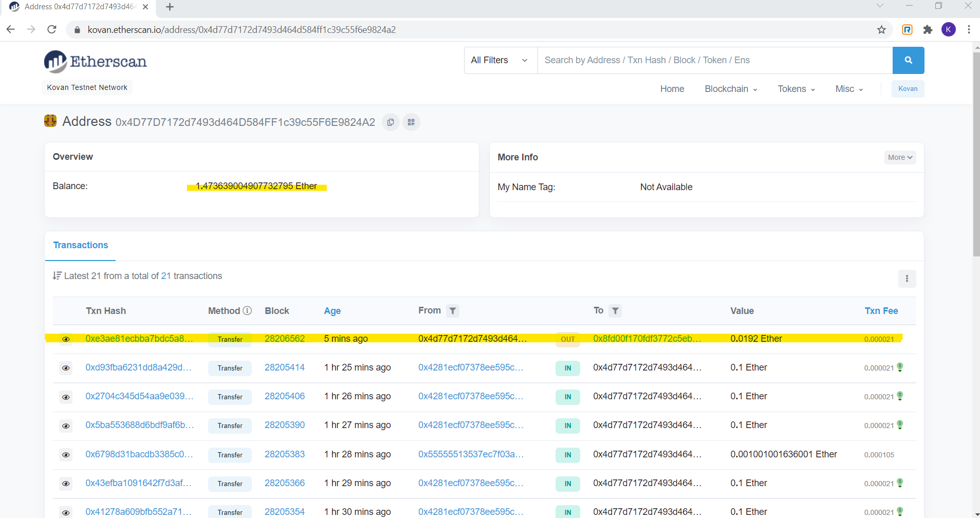The height and width of the screenshot is (518, 980).
Task: Open Chrome's three-dot menu
Action: [969, 30]
